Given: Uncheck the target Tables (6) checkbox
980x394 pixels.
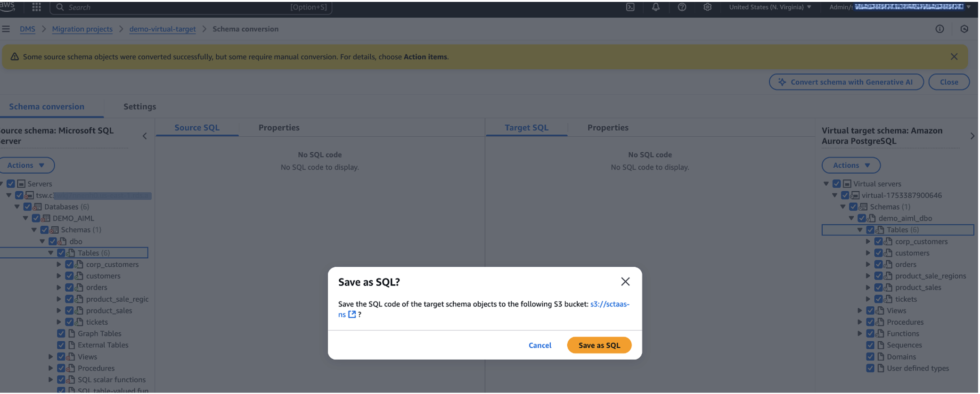Looking at the screenshot, I should click(870, 230).
